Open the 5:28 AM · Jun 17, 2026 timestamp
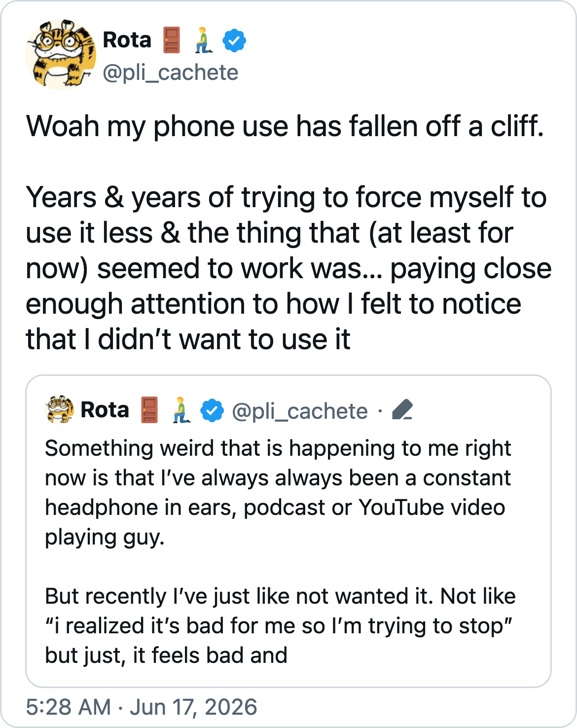This screenshot has height=728, width=577. click(142, 707)
